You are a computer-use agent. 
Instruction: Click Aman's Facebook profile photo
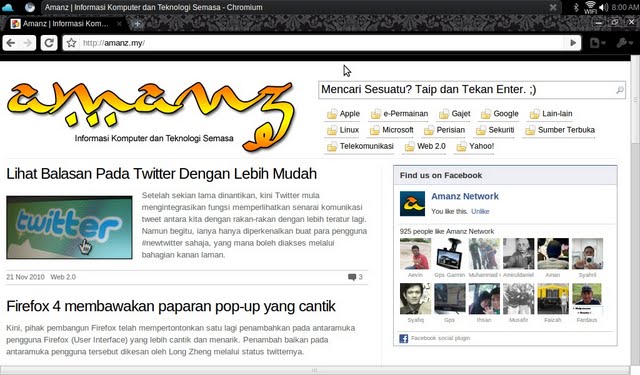point(553,254)
